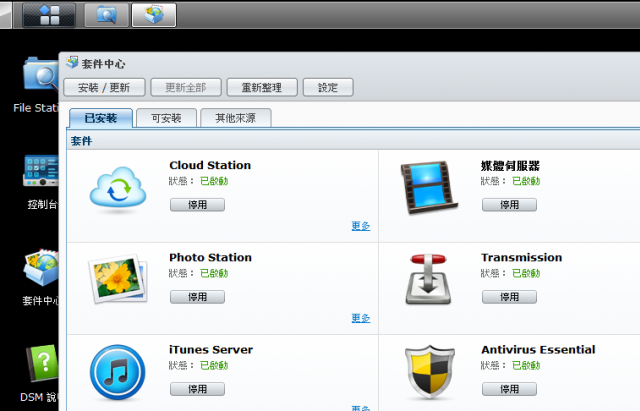Stop Transmission with 停用 button

[509, 297]
